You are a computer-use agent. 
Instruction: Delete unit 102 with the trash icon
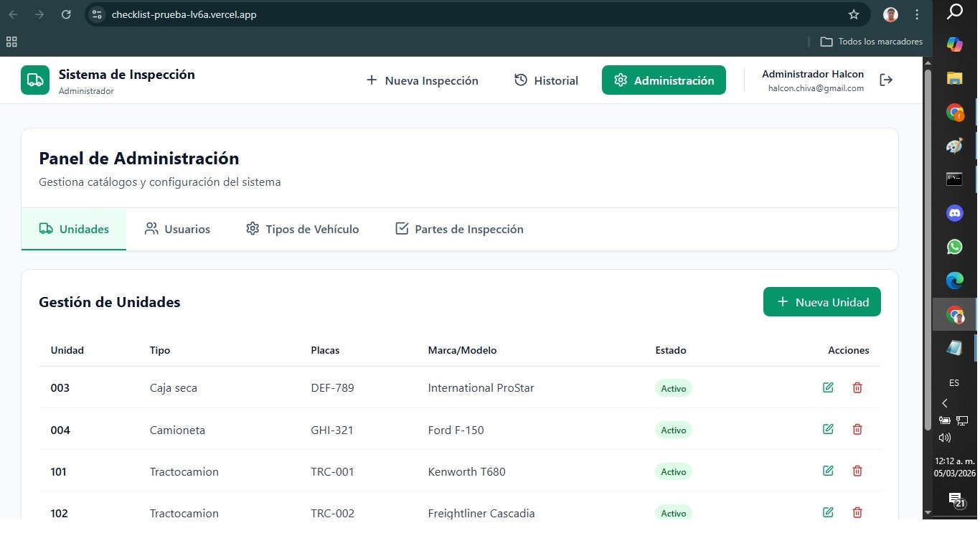point(857,512)
